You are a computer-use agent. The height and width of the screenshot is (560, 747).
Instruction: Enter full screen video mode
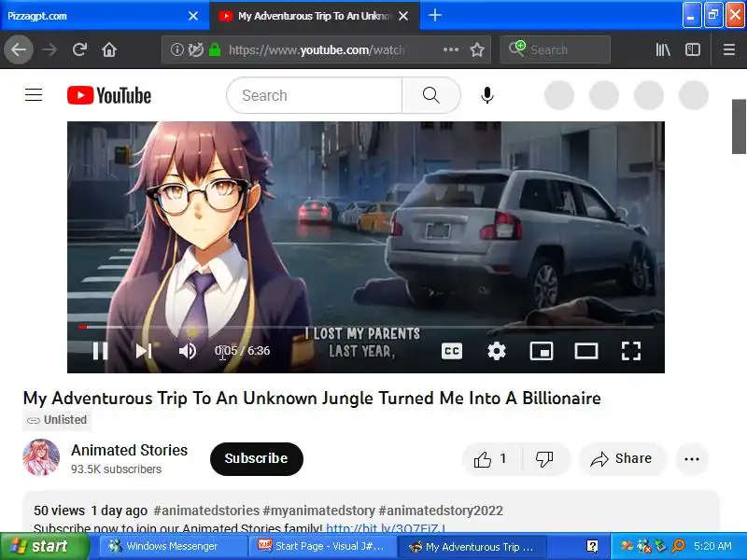631,351
